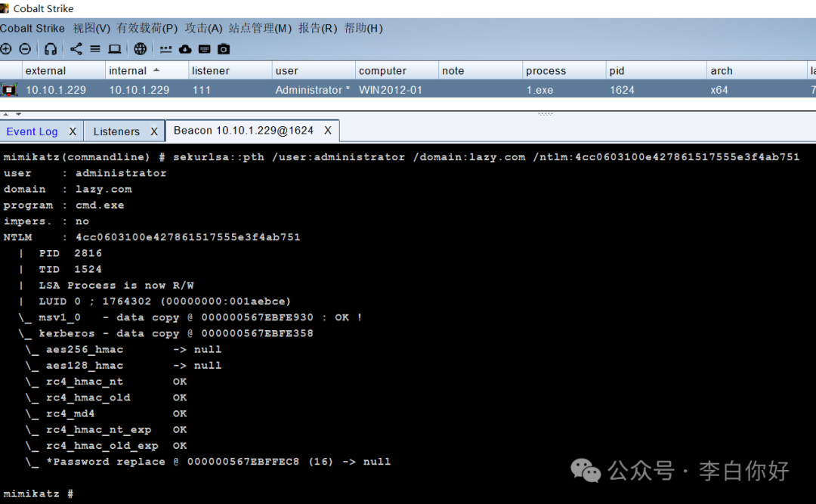This screenshot has height=504, width=816.
Task: Sort by the computer column header
Action: (x=397, y=70)
